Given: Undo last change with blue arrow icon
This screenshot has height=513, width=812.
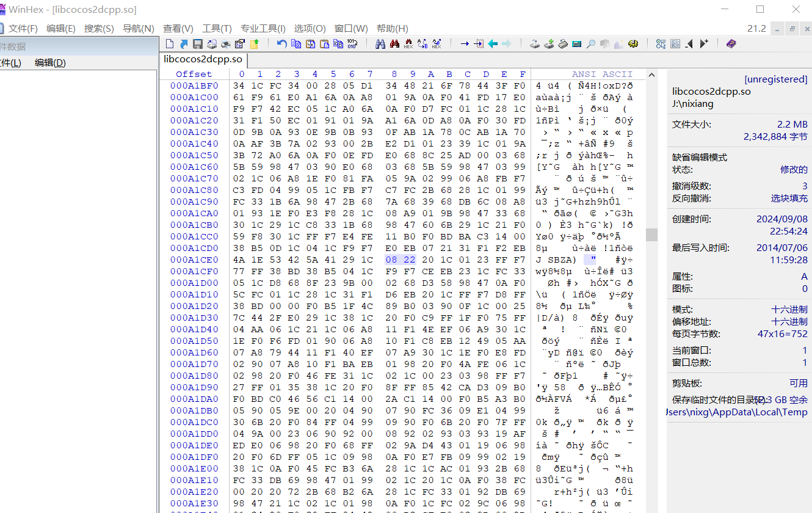Looking at the screenshot, I should click(x=282, y=44).
